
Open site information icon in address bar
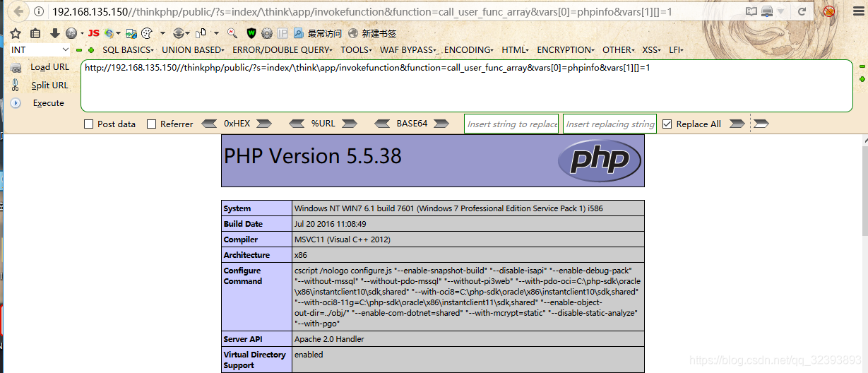39,11
